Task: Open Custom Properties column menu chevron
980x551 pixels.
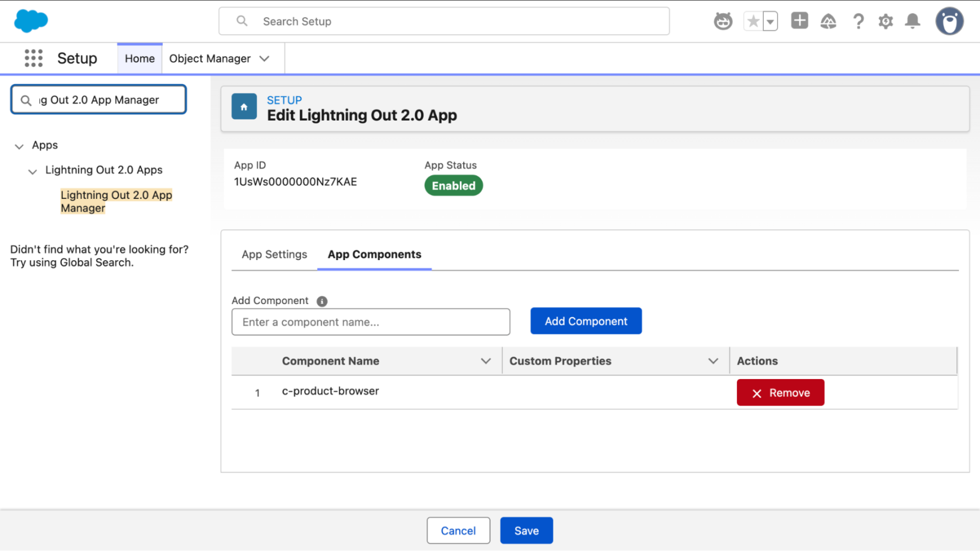Action: click(713, 361)
